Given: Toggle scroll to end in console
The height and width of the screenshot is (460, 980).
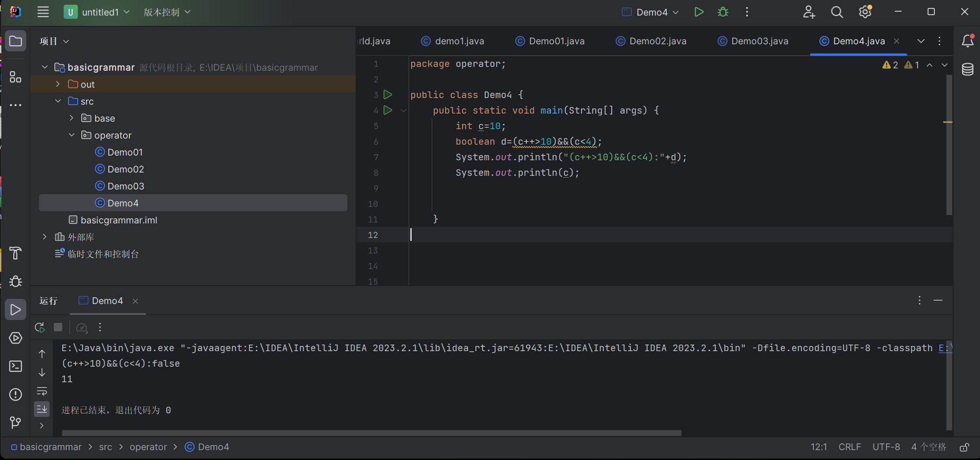Looking at the screenshot, I should [x=42, y=409].
